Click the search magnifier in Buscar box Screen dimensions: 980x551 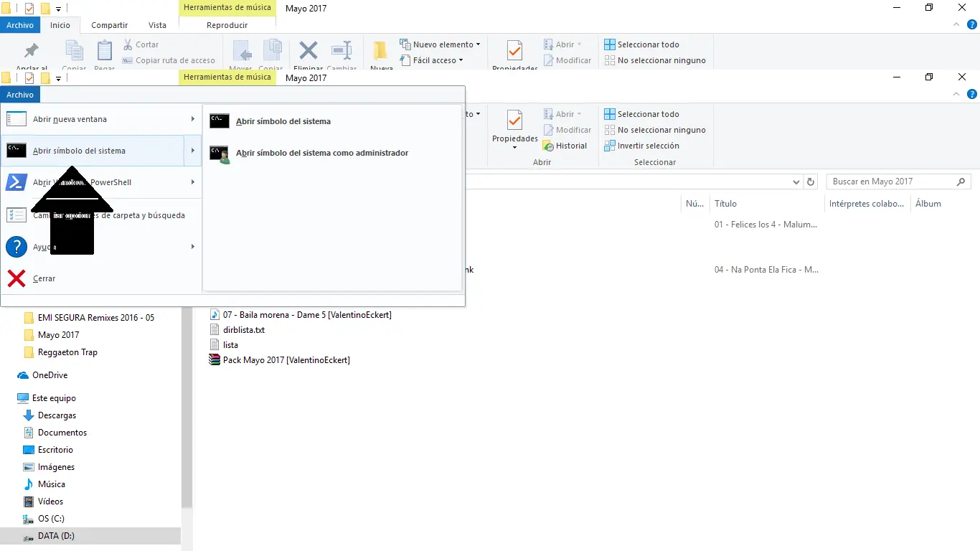tap(962, 182)
